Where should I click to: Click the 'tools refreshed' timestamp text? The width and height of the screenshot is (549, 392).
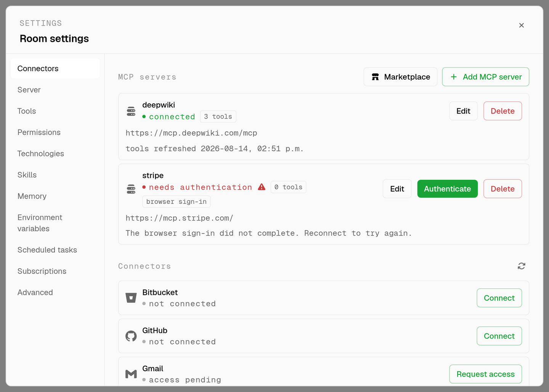click(x=215, y=149)
